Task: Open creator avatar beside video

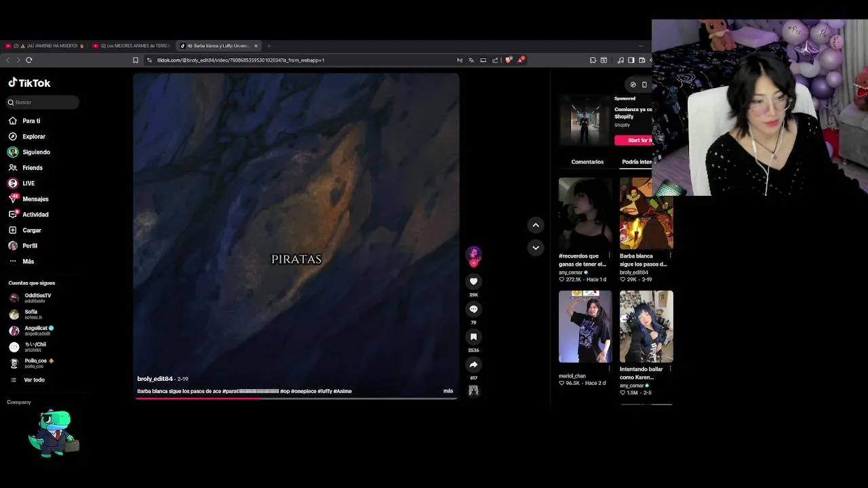Action: coord(473,254)
